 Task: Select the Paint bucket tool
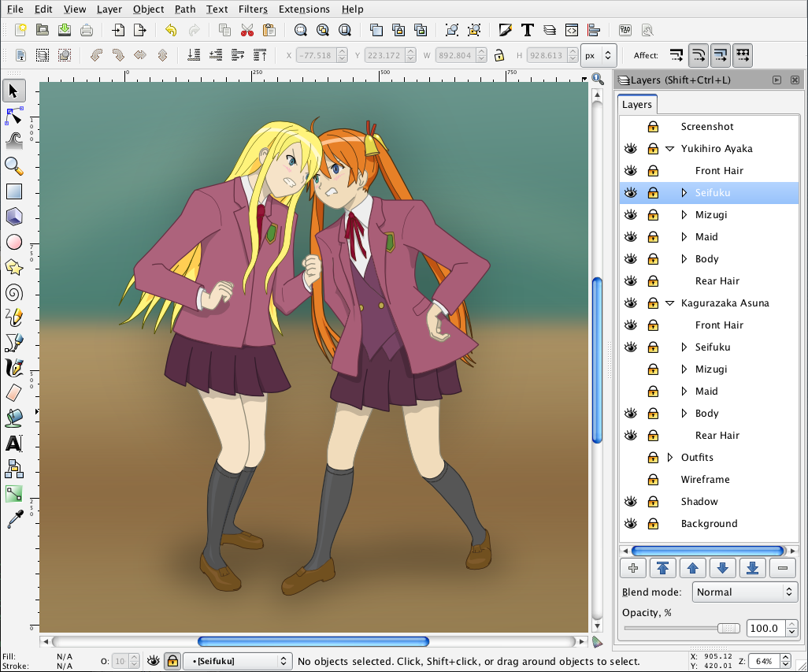(13, 418)
